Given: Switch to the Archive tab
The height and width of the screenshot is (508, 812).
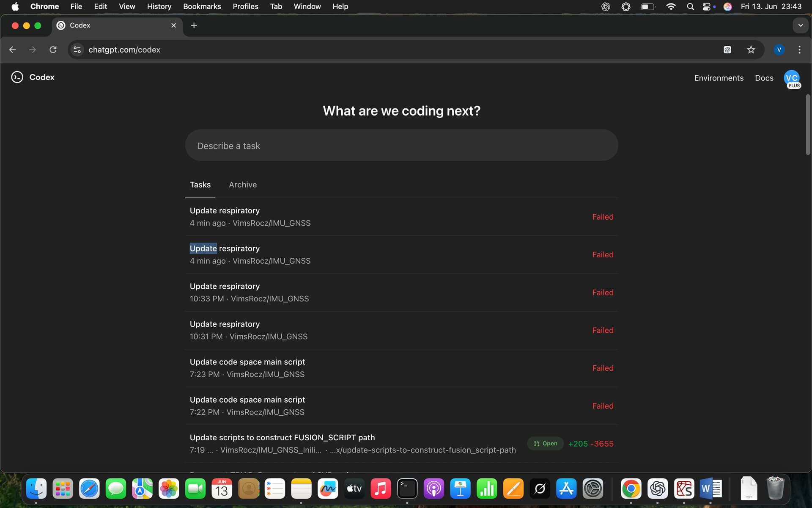Looking at the screenshot, I should pyautogui.click(x=243, y=185).
